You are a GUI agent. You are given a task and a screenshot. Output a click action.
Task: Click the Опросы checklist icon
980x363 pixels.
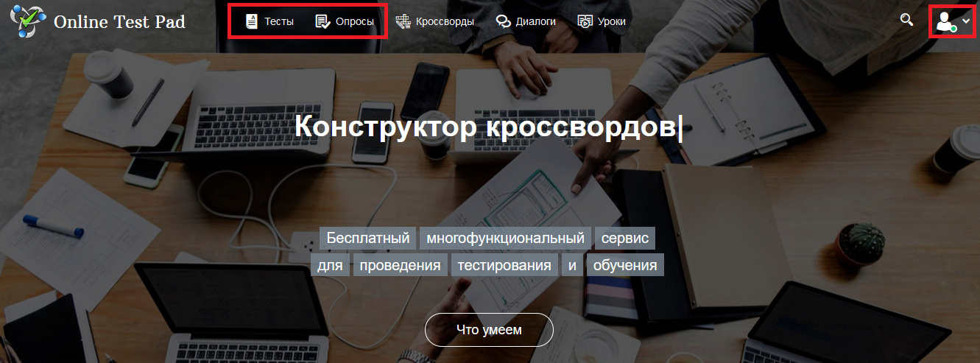tap(322, 21)
